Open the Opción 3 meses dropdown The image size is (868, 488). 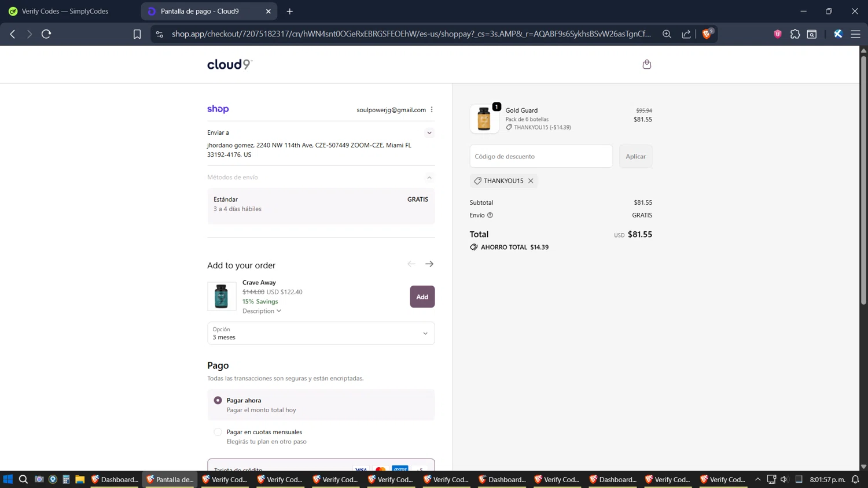321,333
